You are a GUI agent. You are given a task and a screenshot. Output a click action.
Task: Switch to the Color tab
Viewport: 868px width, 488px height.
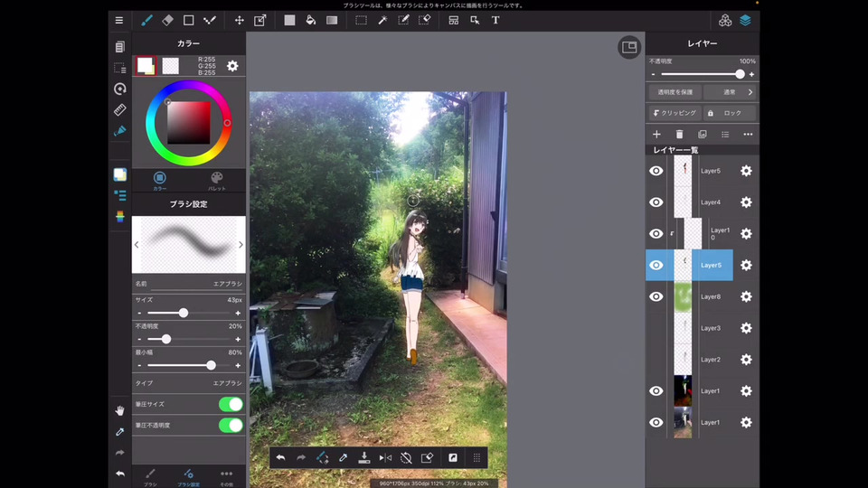pos(159,181)
